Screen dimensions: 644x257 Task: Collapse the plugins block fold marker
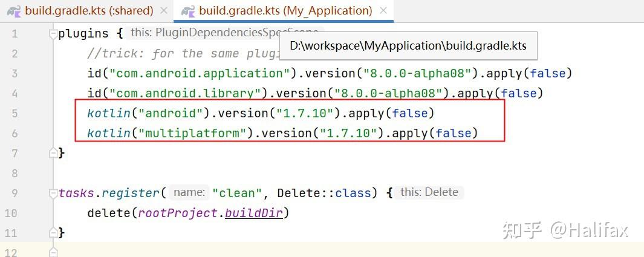[53, 34]
